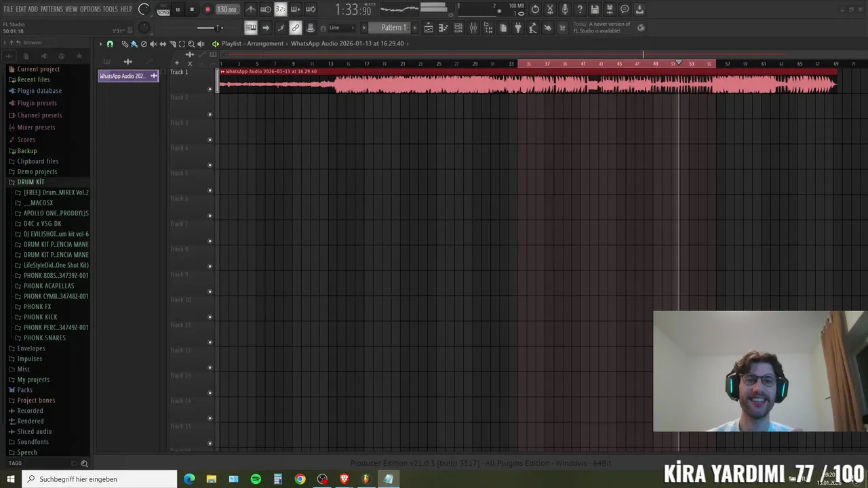Open the Playlist view button
Image resolution: width=868 pixels, height=488 pixels.
point(429,28)
